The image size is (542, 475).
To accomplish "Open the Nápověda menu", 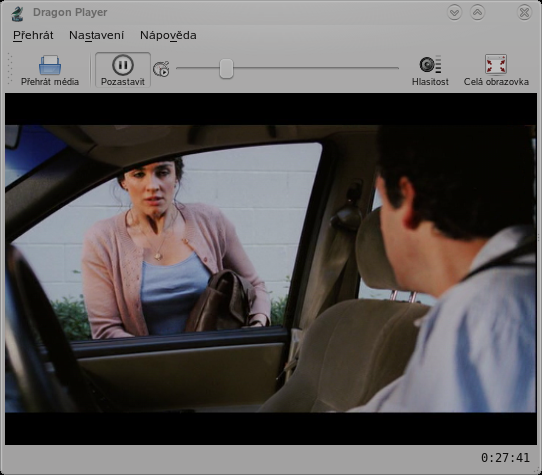I will (x=168, y=35).
